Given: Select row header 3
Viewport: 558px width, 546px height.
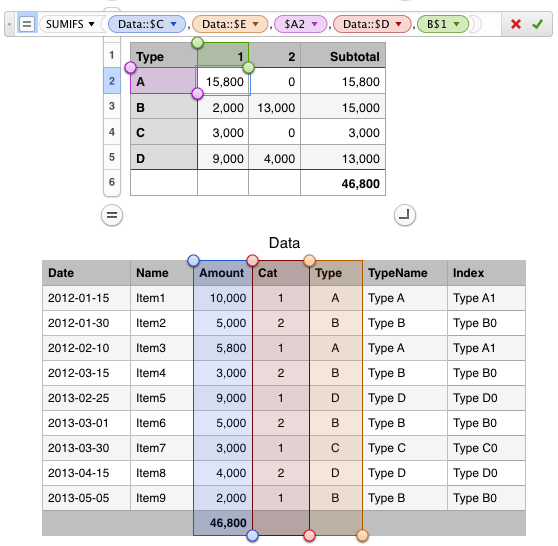Looking at the screenshot, I should tap(112, 106).
